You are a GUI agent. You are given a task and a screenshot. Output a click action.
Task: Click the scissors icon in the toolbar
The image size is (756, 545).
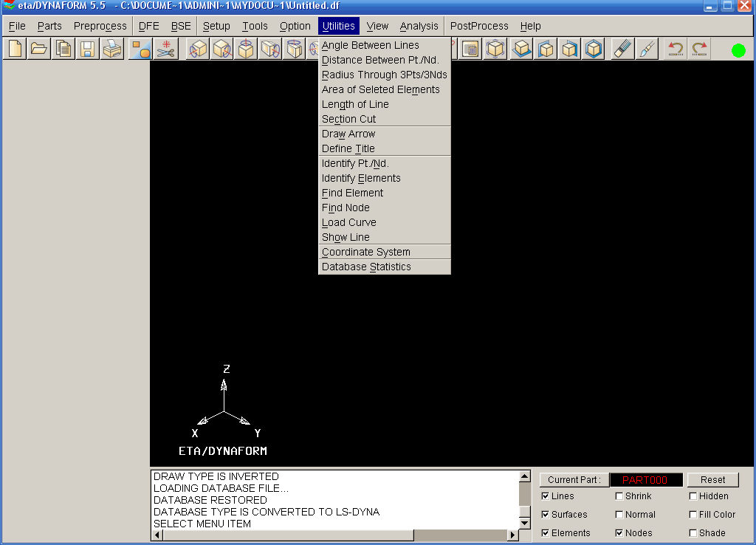point(166,49)
